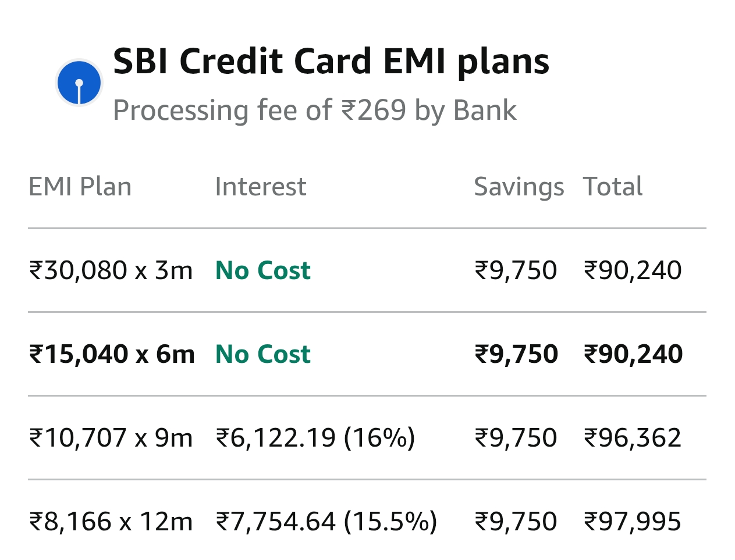This screenshot has width=735, height=560.
Task: Click the Total column header
Action: click(x=613, y=187)
